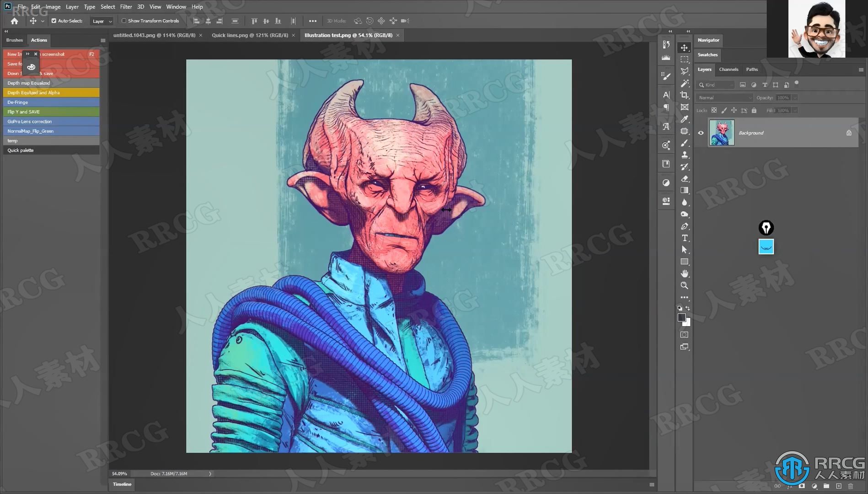Uncheck the Auto-Select checkbox
The height and width of the screenshot is (494, 868).
[x=54, y=21]
